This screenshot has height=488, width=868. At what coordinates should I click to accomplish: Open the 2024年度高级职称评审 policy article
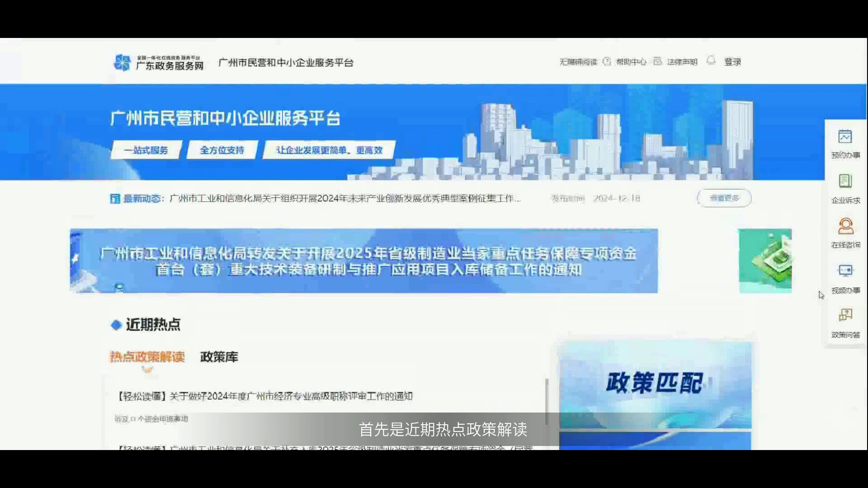click(265, 396)
